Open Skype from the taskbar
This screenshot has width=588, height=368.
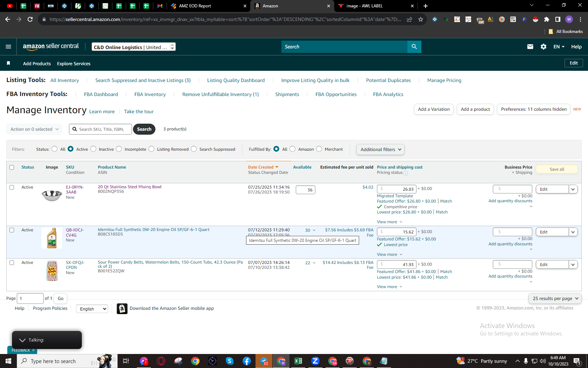point(230,361)
